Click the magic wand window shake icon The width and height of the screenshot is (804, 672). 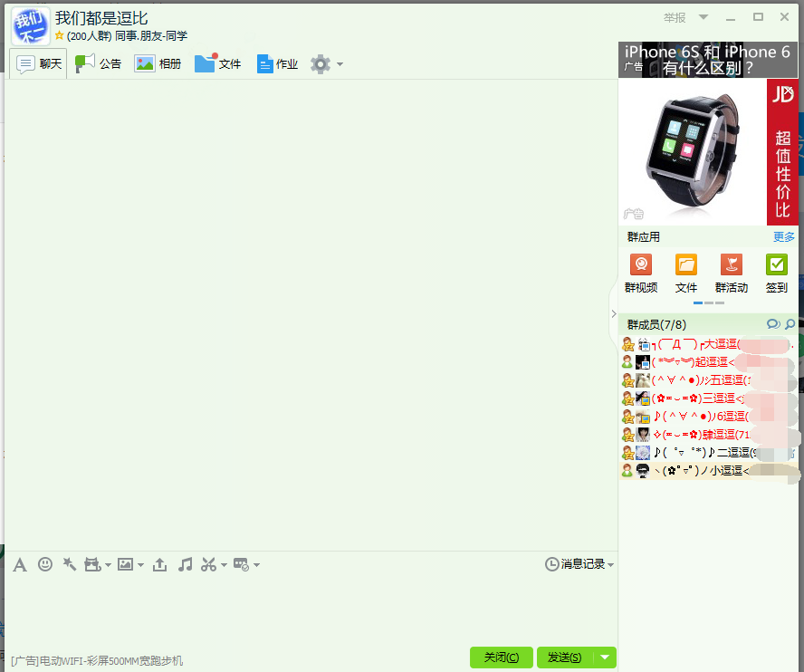tap(70, 564)
